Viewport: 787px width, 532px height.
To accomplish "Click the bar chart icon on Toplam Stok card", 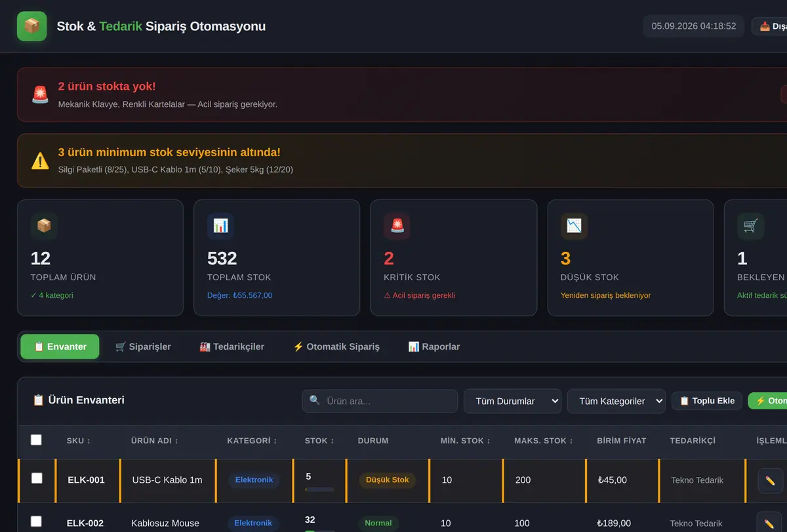I will point(220,226).
